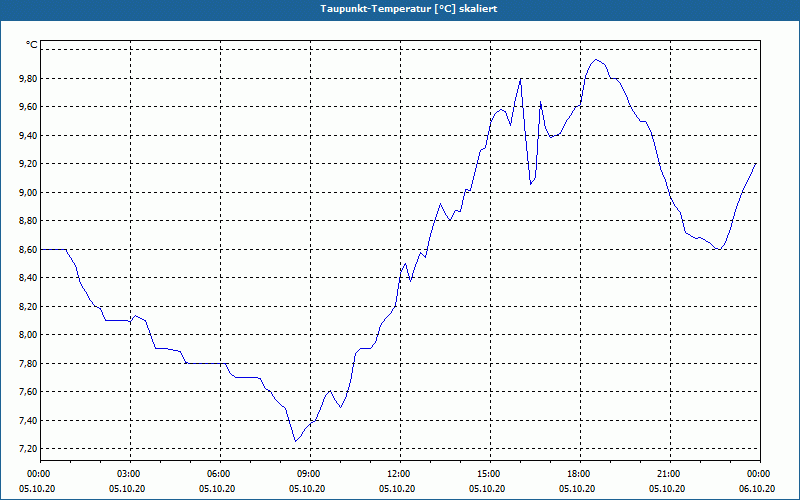This screenshot has height=500, width=800.
Task: Click the 8,00 y-axis value
Action: point(28,335)
